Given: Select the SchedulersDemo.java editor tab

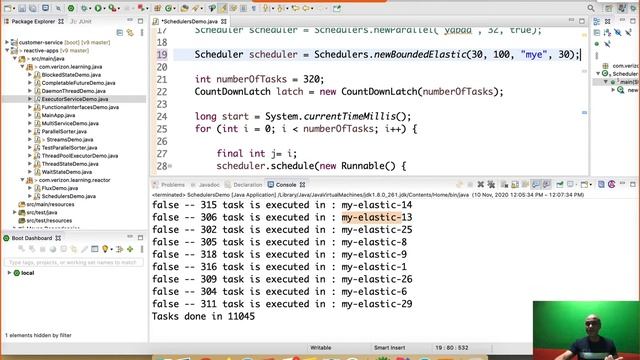Looking at the screenshot, I should pos(189,21).
